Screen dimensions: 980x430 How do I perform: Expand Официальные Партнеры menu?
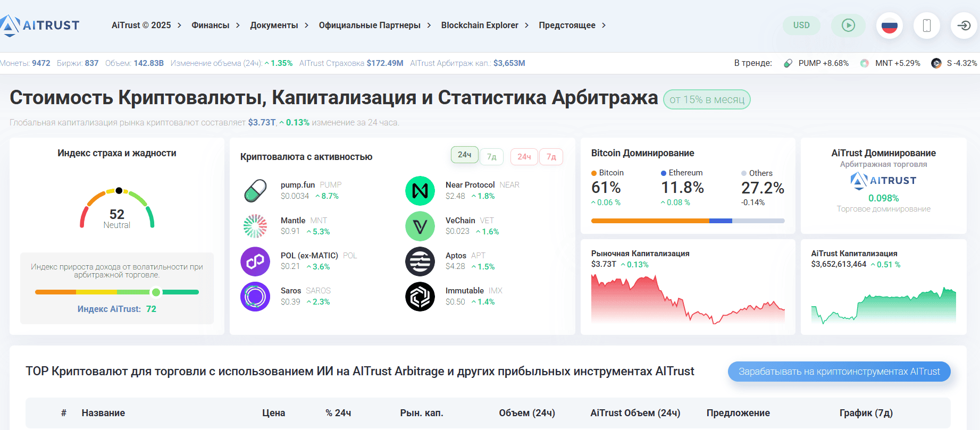pyautogui.click(x=375, y=25)
